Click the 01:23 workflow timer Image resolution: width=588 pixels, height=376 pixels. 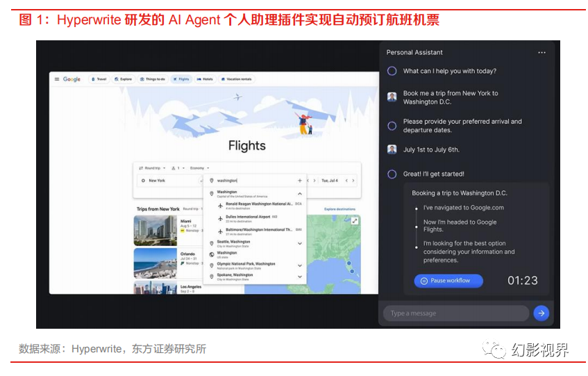tap(522, 281)
